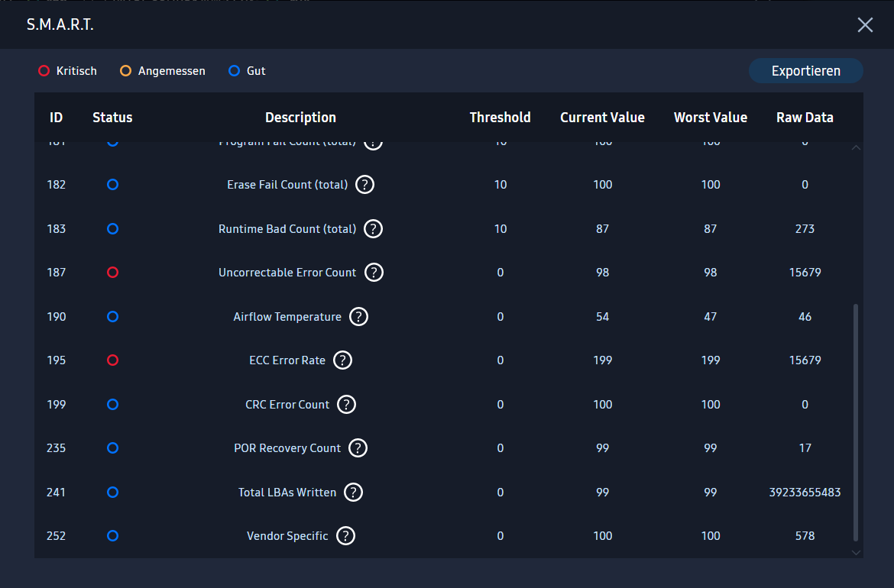The height and width of the screenshot is (588, 894).
Task: Click blue status circle of Total LBAs Written
Action: (x=113, y=493)
